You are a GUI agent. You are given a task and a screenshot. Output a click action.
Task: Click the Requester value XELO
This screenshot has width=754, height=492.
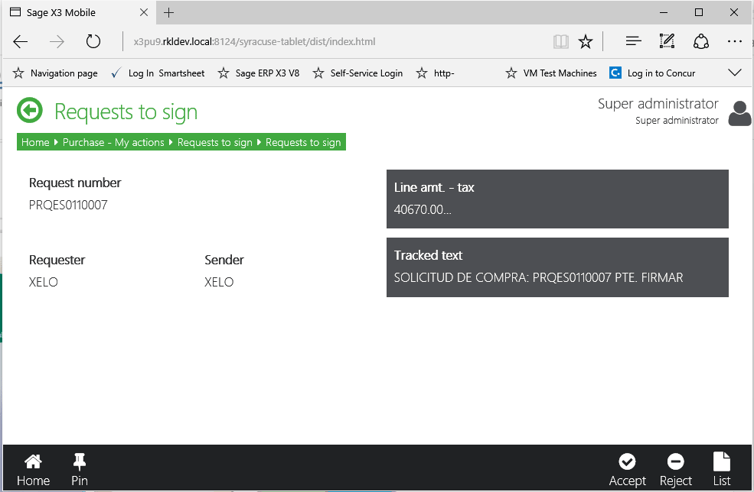point(43,282)
